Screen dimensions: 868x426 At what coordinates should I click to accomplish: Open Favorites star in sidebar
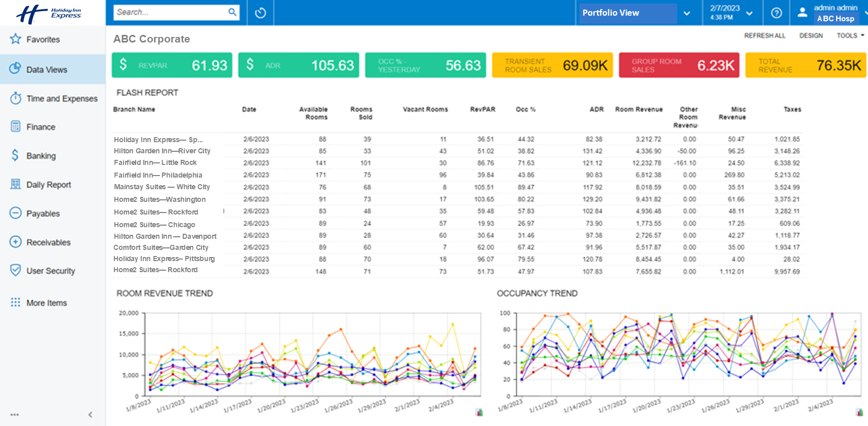(16, 39)
